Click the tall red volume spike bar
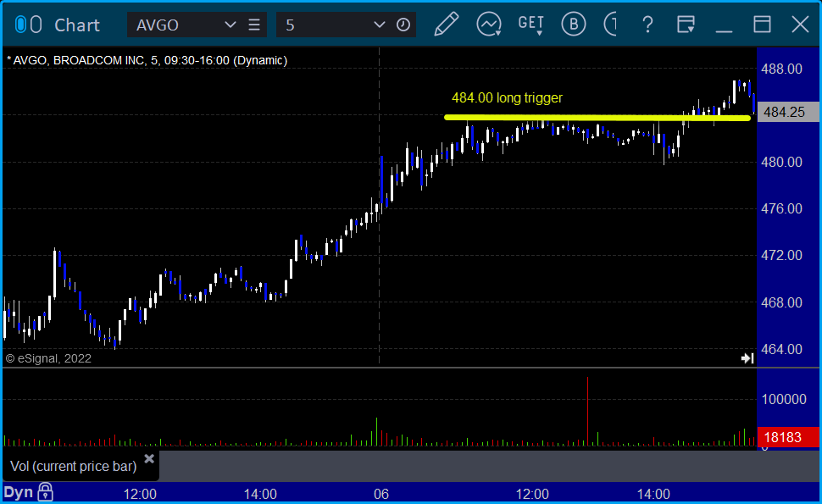Screen dimensions: 822x504 pyautogui.click(x=587, y=412)
